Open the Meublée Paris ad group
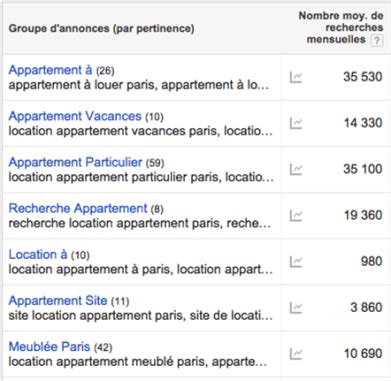This screenshot has height=381, width=391. click(x=49, y=346)
